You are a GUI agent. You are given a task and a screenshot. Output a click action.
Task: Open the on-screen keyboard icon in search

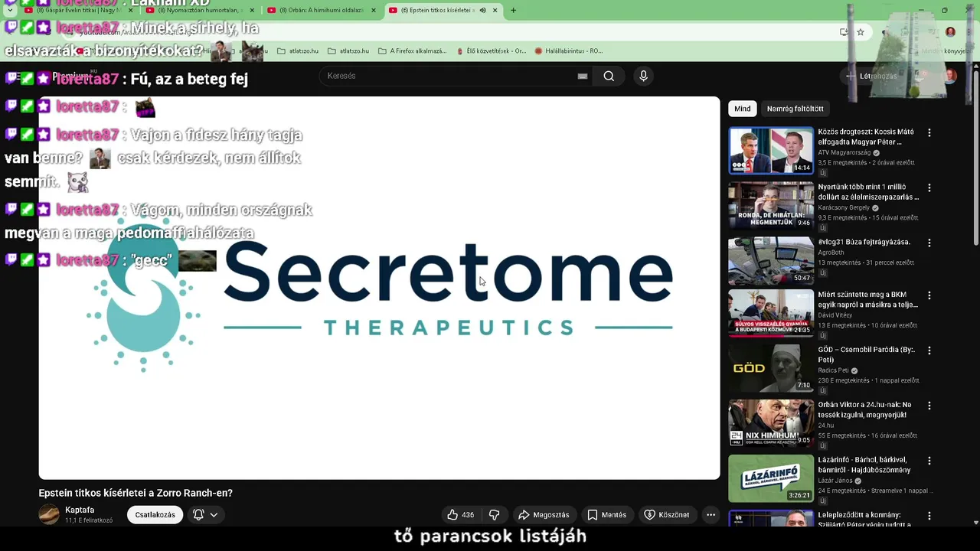[x=583, y=76]
